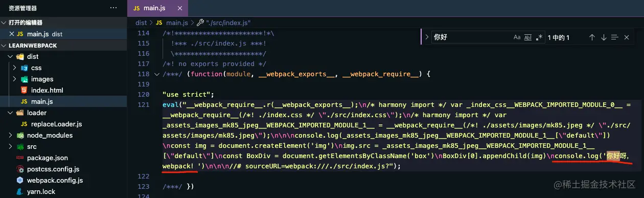
Task: Fold code at line 118 arrow
Action: (156, 74)
